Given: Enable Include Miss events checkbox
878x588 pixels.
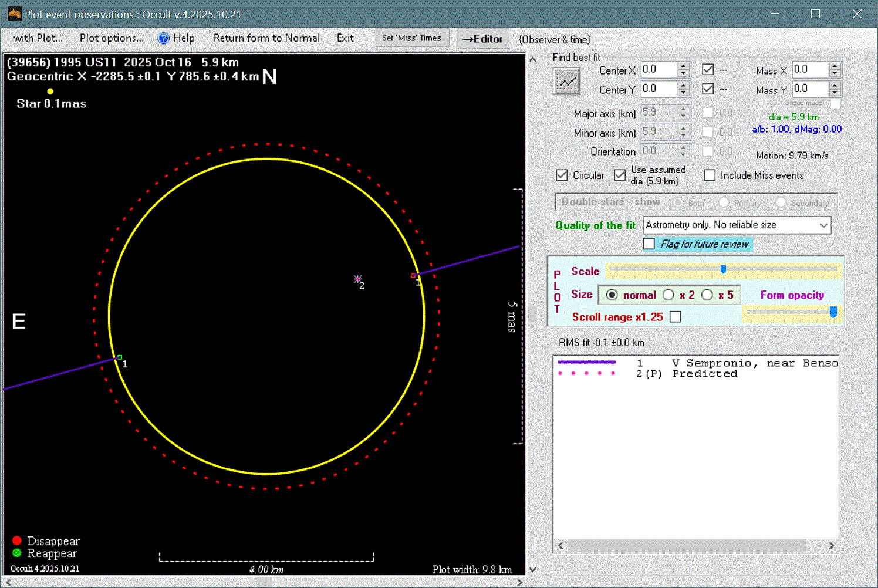Looking at the screenshot, I should click(x=710, y=175).
